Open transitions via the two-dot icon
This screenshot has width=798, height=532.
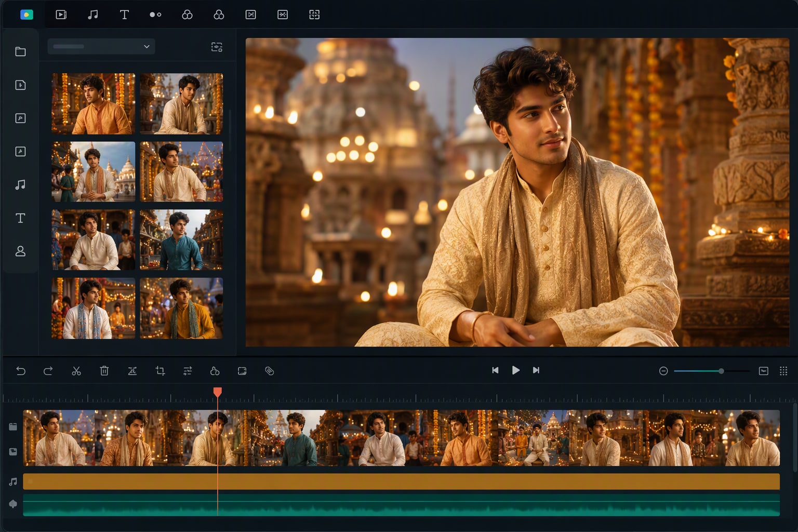[x=155, y=15]
